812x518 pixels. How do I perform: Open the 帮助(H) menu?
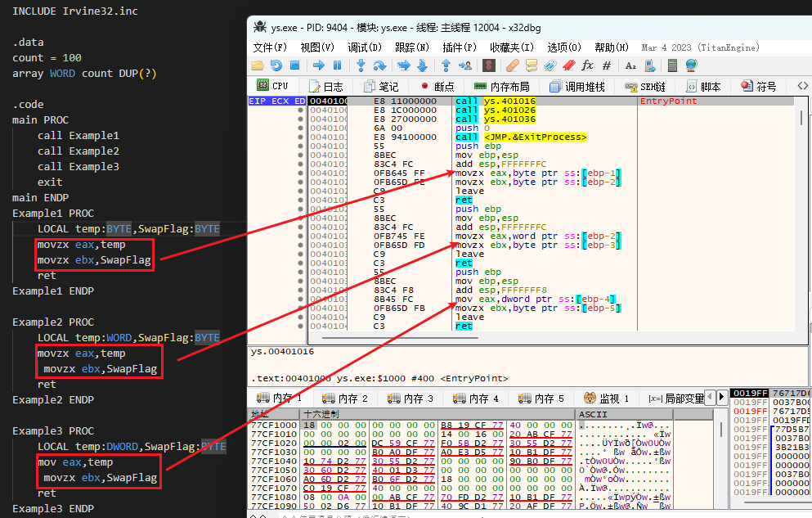(x=612, y=47)
